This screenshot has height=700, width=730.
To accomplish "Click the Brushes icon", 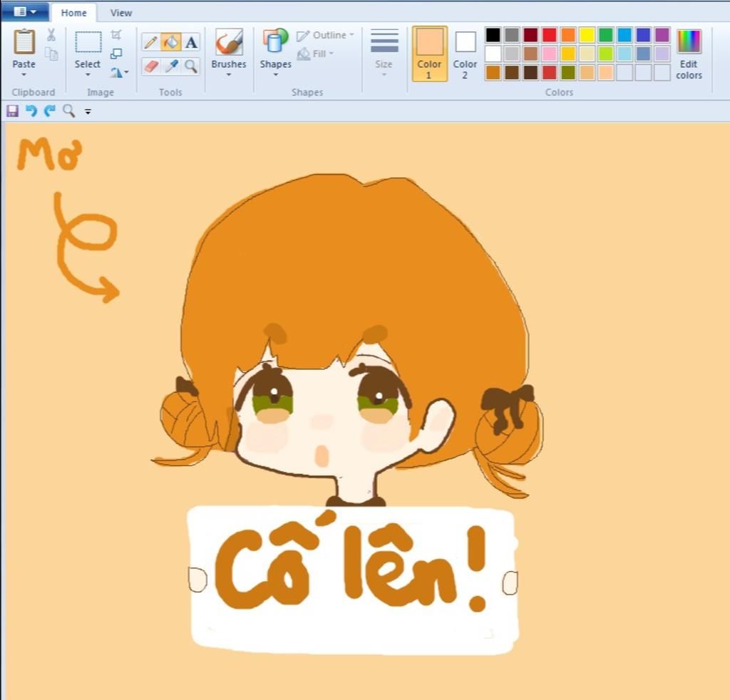I will pyautogui.click(x=229, y=42).
